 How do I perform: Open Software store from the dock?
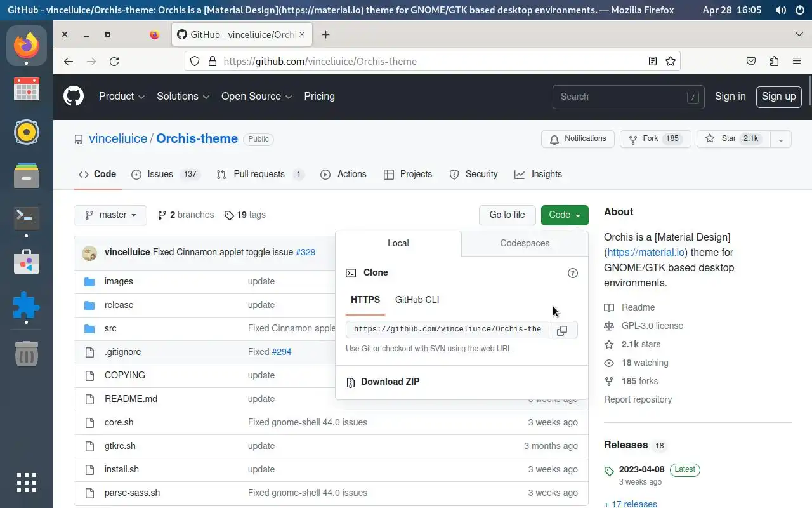(27, 262)
